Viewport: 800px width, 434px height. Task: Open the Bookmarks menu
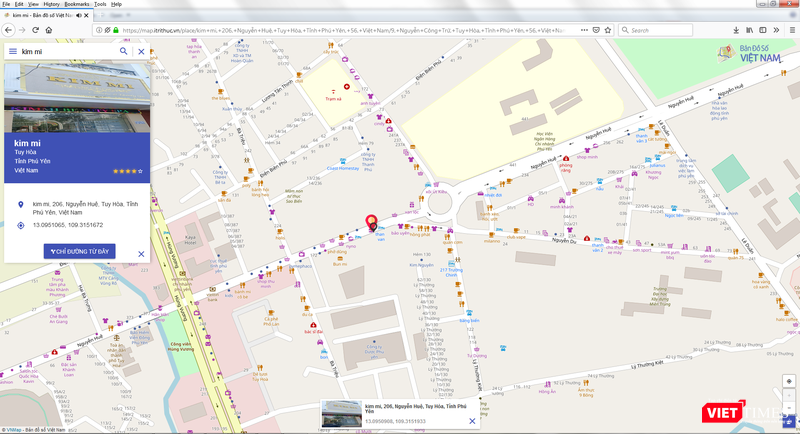pos(77,4)
